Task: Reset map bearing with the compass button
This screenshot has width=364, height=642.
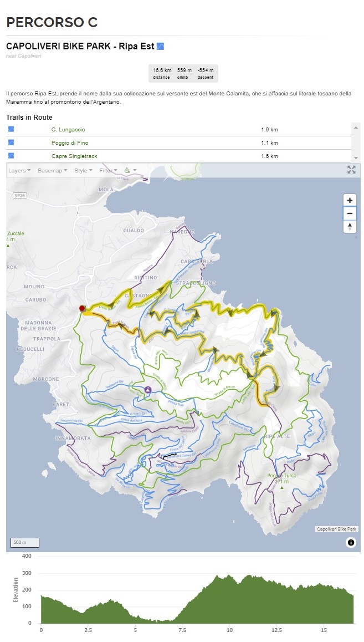Action: pyautogui.click(x=350, y=226)
